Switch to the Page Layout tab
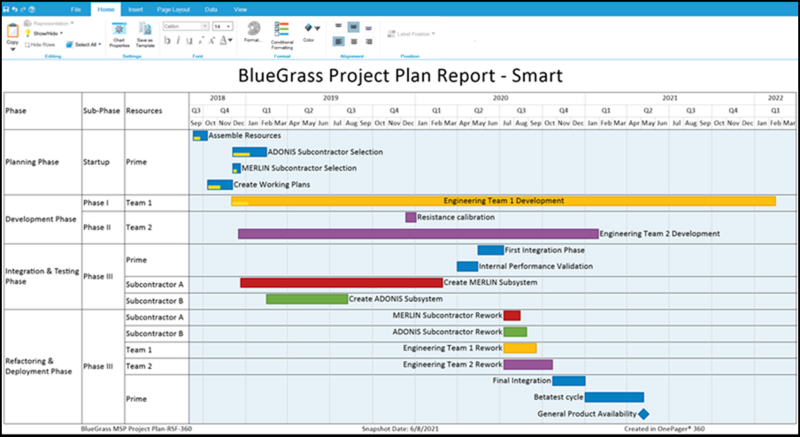 tap(173, 9)
